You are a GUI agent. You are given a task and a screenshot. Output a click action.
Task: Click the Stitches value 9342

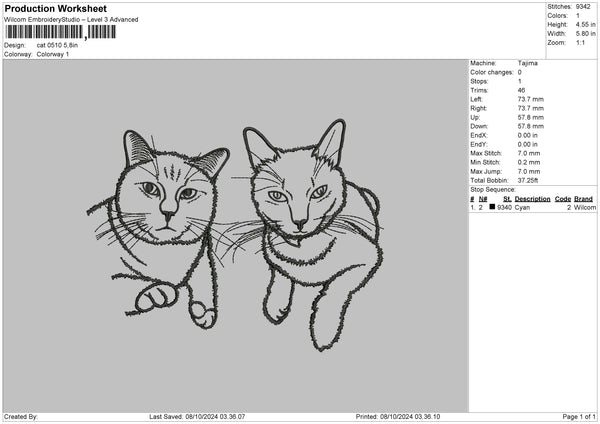pos(583,7)
